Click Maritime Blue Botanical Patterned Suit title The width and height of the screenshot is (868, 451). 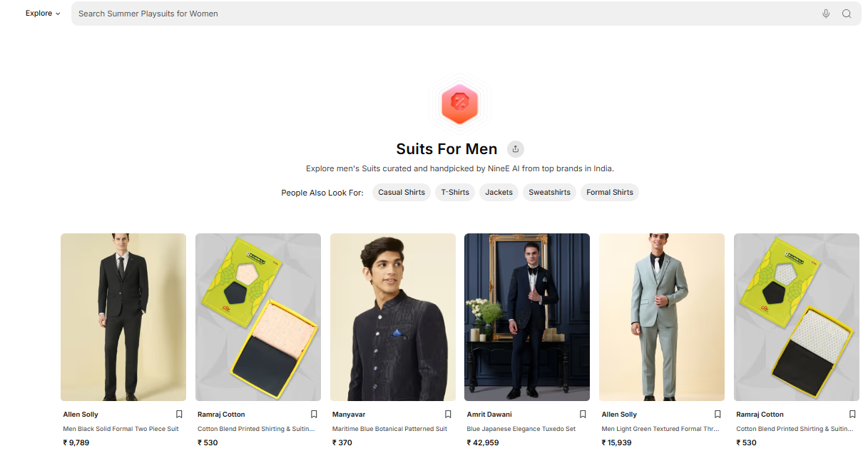pyautogui.click(x=391, y=429)
